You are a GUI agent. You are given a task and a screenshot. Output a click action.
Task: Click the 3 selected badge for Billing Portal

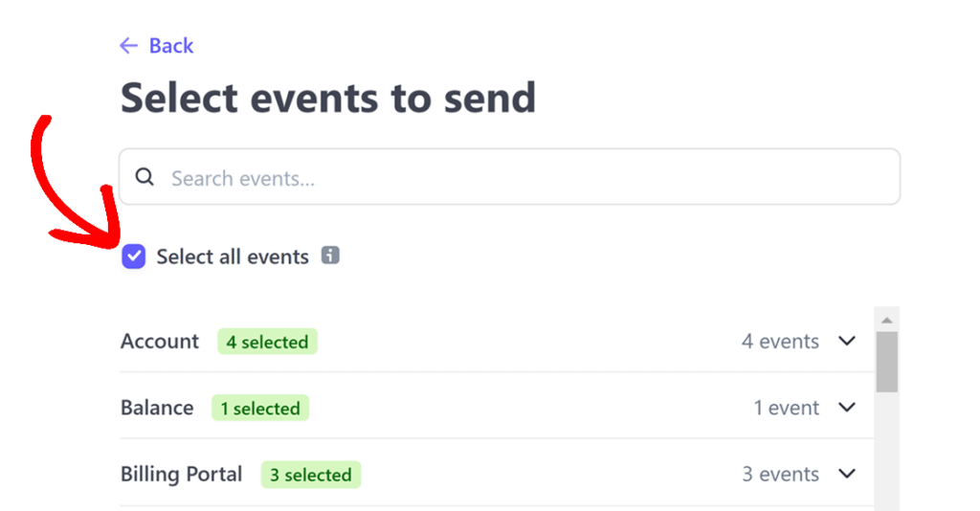click(x=311, y=475)
